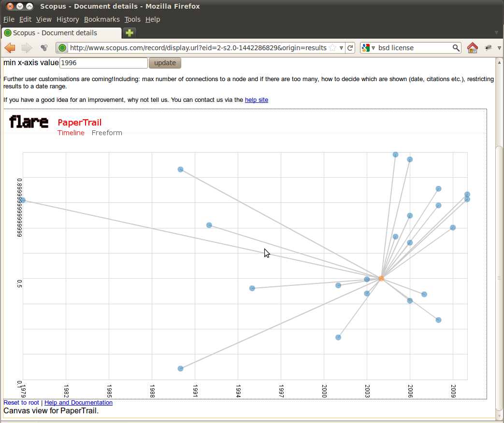Viewport: 504px width, 423px height.
Task: Click the toolbar icon next to the Forward button
Action: [x=44, y=48]
